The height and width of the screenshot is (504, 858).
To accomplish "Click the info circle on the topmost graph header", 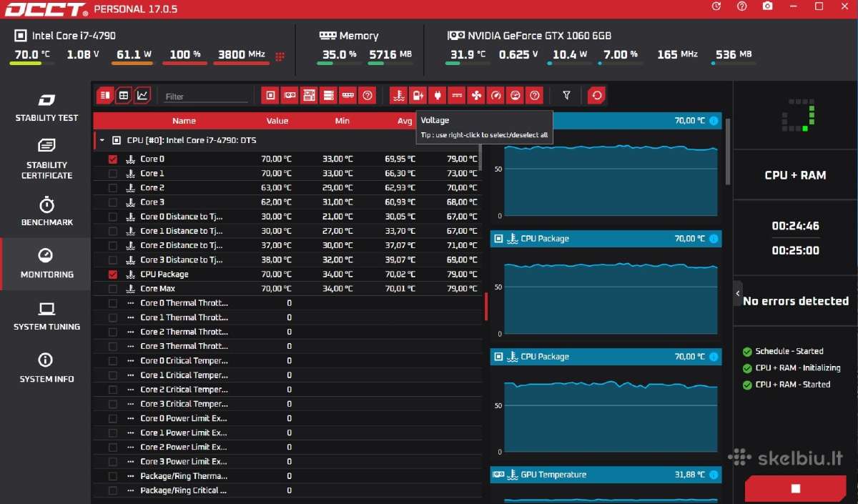I will point(713,121).
